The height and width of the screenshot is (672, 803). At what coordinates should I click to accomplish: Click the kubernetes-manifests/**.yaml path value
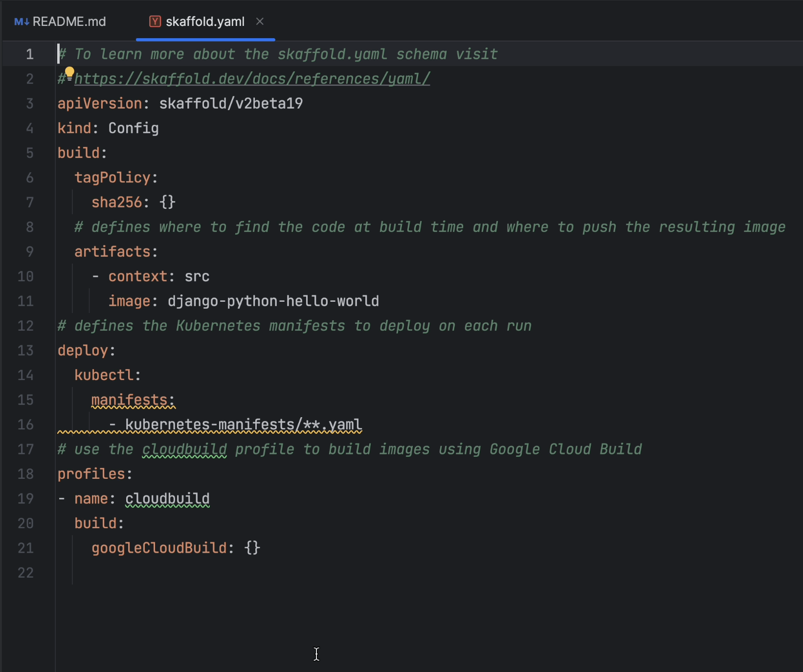coord(243,425)
